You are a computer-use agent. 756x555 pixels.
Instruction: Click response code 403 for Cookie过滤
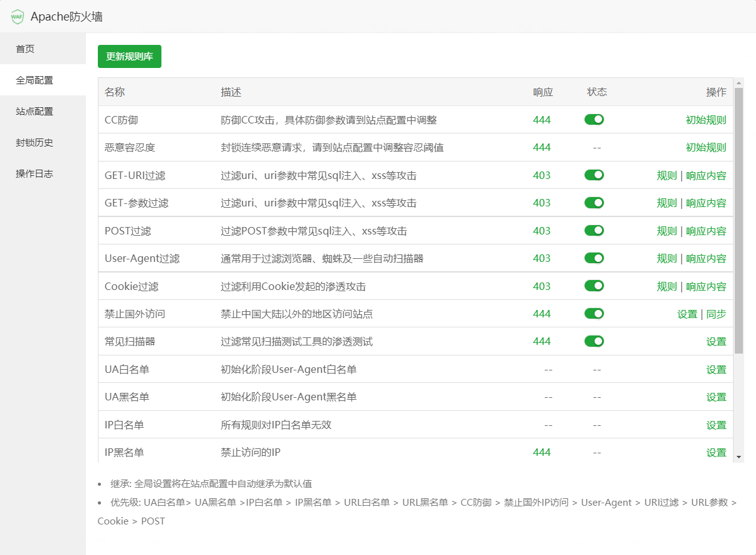[x=542, y=286]
